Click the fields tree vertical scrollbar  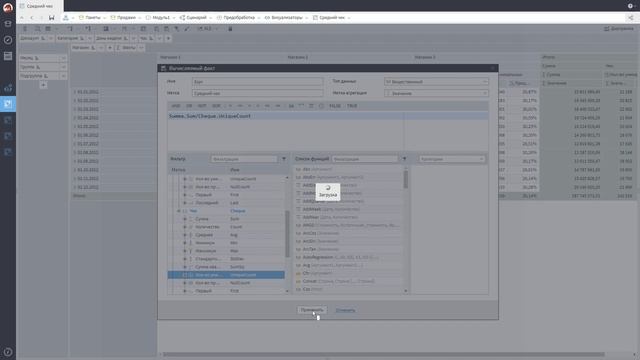(x=287, y=234)
